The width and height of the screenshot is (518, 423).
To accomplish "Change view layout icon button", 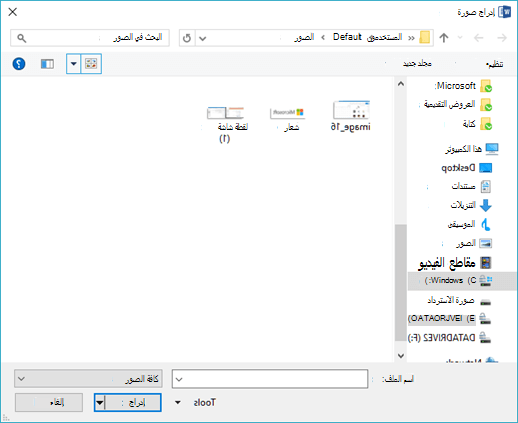I will [x=91, y=63].
